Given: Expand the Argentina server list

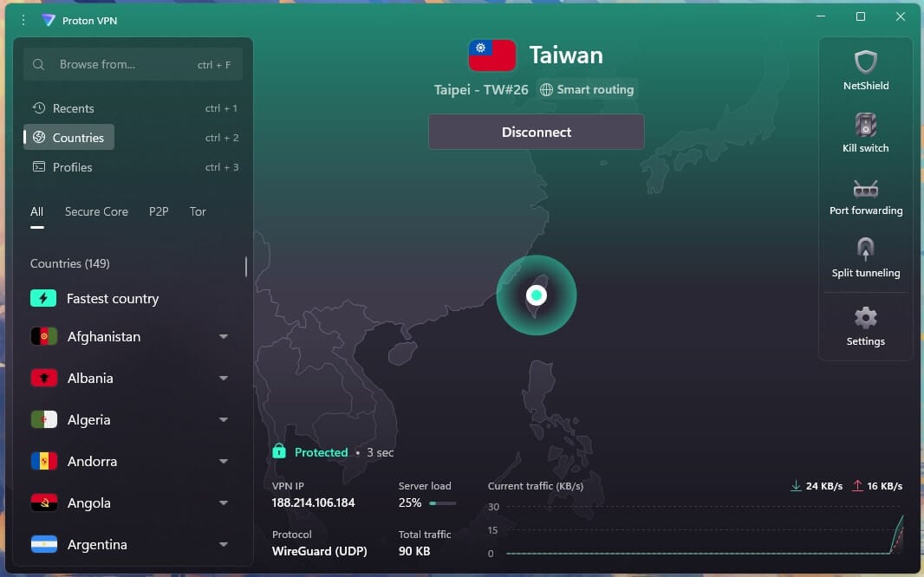Looking at the screenshot, I should click(224, 545).
